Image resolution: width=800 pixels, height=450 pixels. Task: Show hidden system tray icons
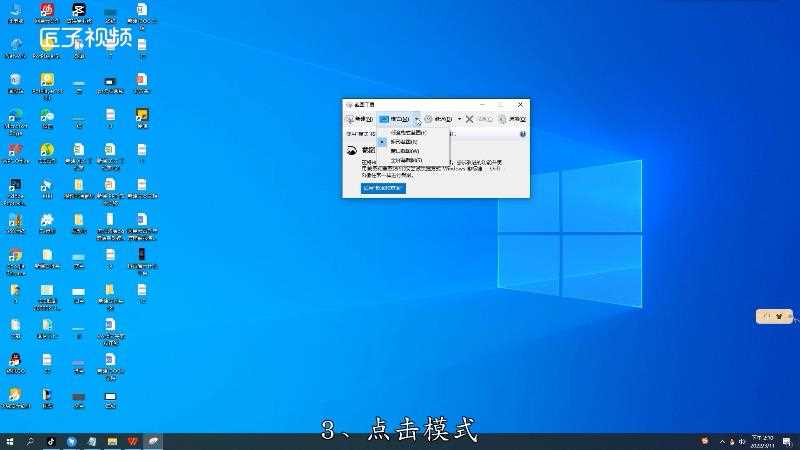click(722, 442)
